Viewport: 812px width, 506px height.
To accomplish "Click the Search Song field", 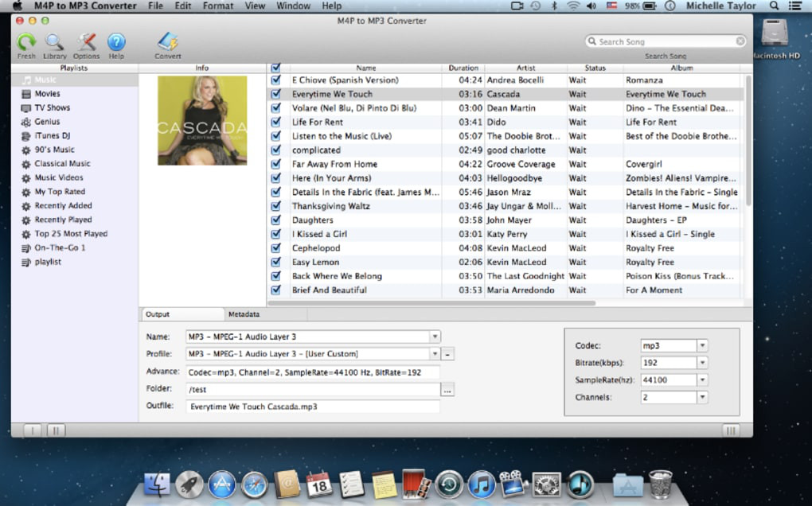I will [666, 41].
